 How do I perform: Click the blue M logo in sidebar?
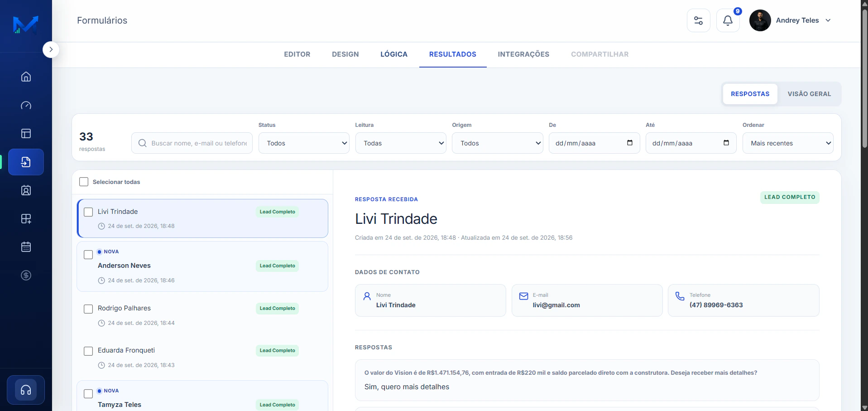coord(26,24)
